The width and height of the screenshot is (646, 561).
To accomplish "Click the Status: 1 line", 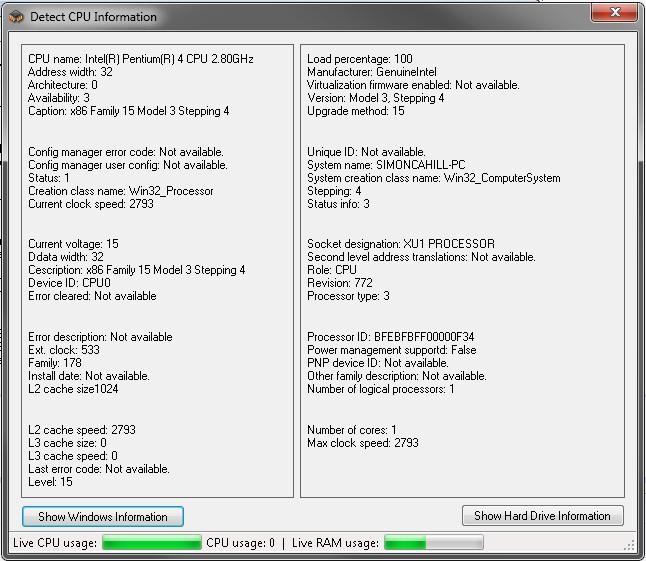I will (x=49, y=178).
